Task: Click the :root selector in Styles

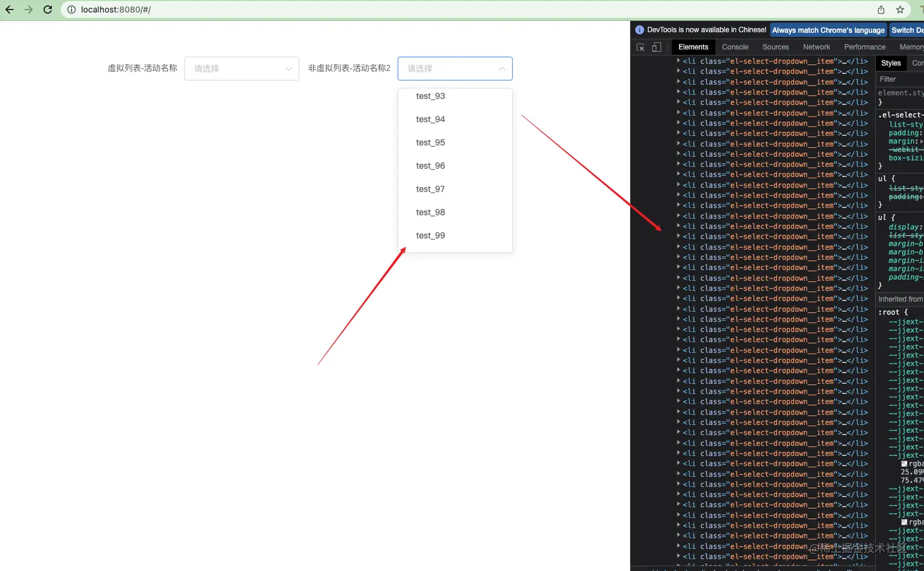Action: pos(889,312)
